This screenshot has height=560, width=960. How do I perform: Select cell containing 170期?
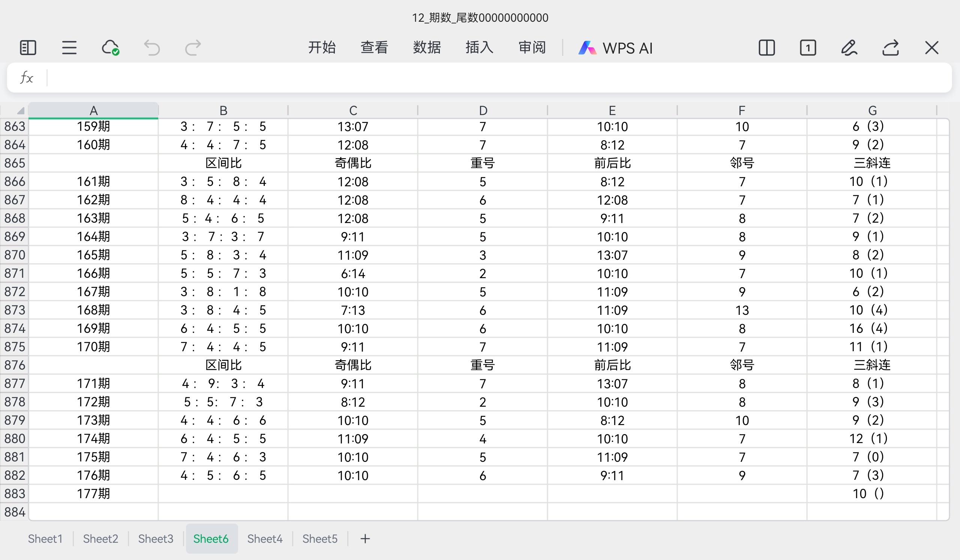[x=93, y=347]
